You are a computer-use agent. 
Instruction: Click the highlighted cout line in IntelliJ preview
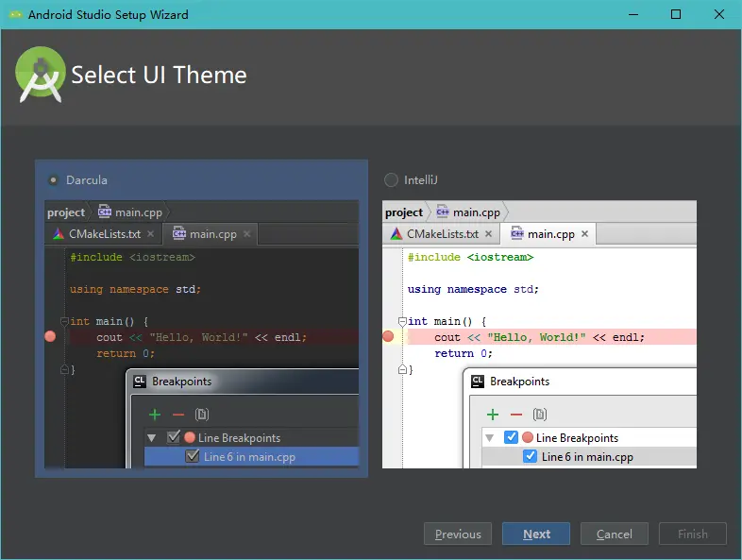tap(551, 337)
